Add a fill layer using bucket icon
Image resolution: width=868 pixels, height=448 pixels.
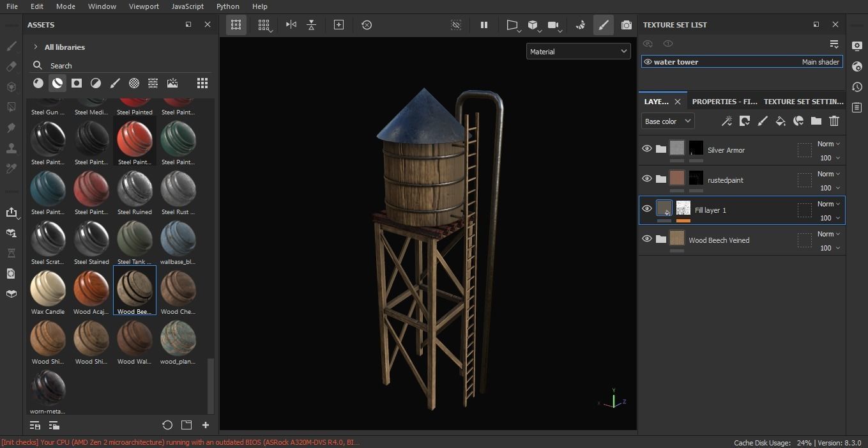tap(780, 121)
